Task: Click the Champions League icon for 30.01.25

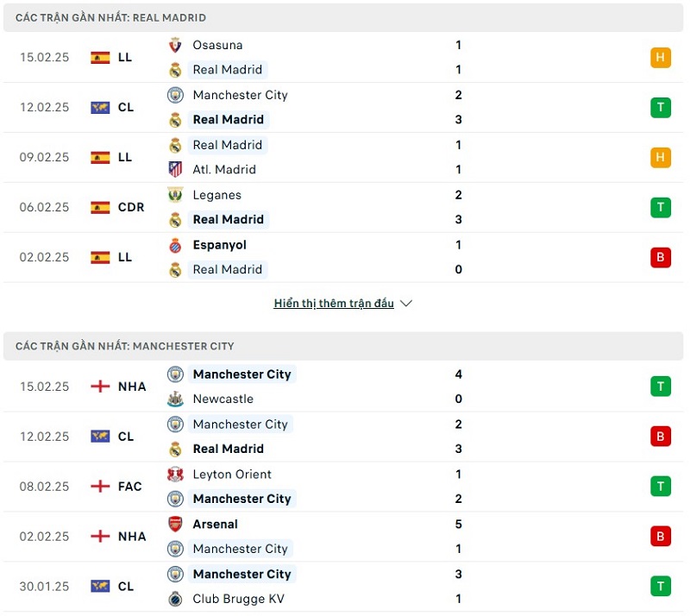Action: point(100,587)
